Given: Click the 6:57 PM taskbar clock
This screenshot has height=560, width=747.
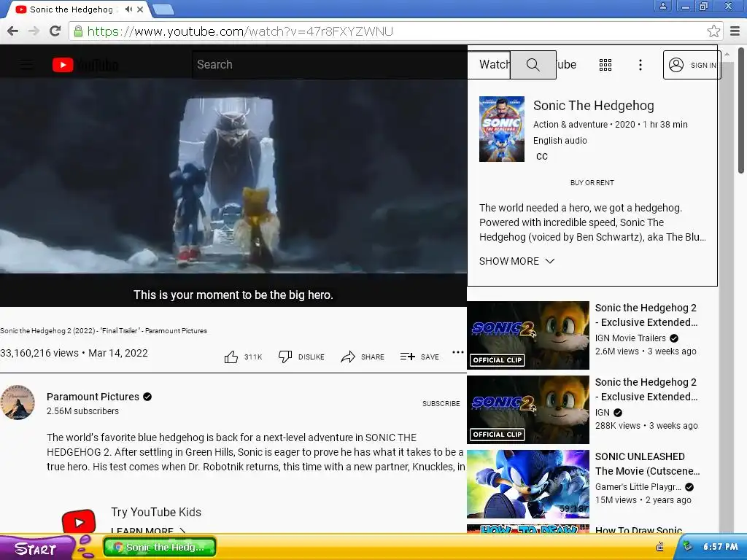Looking at the screenshot, I should 720,547.
